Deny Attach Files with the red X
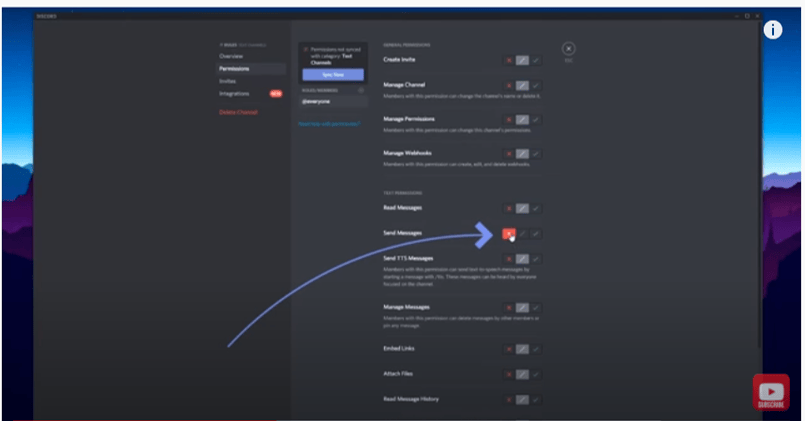Image resolution: width=805 pixels, height=421 pixels. [509, 374]
